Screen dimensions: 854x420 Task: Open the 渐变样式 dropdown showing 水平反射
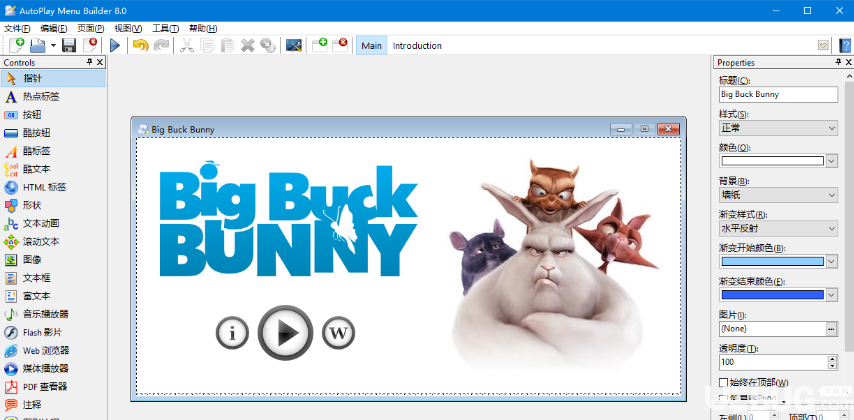pos(778,228)
